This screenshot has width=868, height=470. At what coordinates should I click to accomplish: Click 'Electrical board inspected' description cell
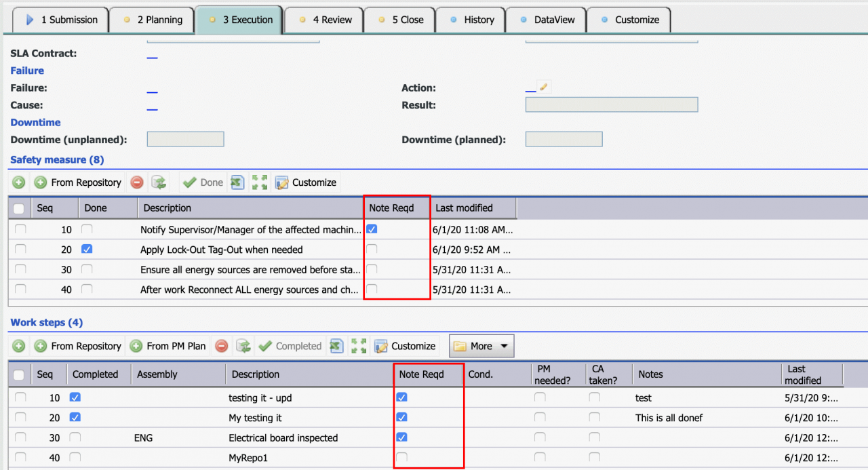click(283, 438)
